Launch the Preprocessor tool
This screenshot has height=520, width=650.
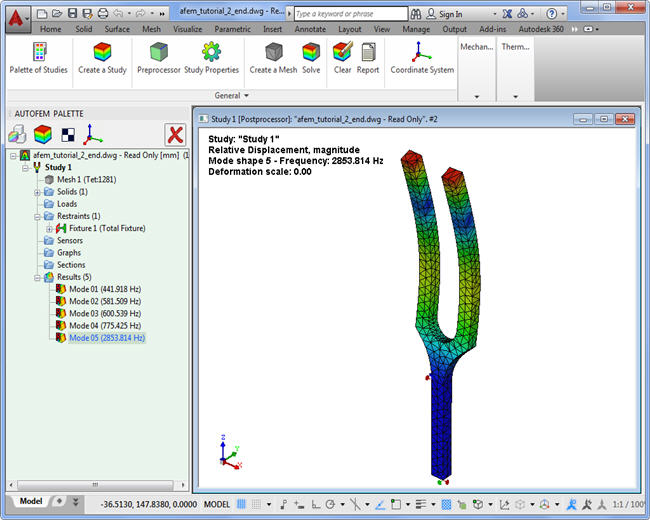pyautogui.click(x=158, y=59)
